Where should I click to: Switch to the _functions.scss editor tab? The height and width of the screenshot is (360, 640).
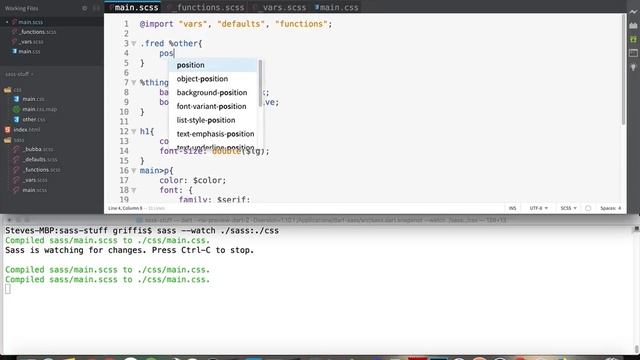pyautogui.click(x=206, y=7)
